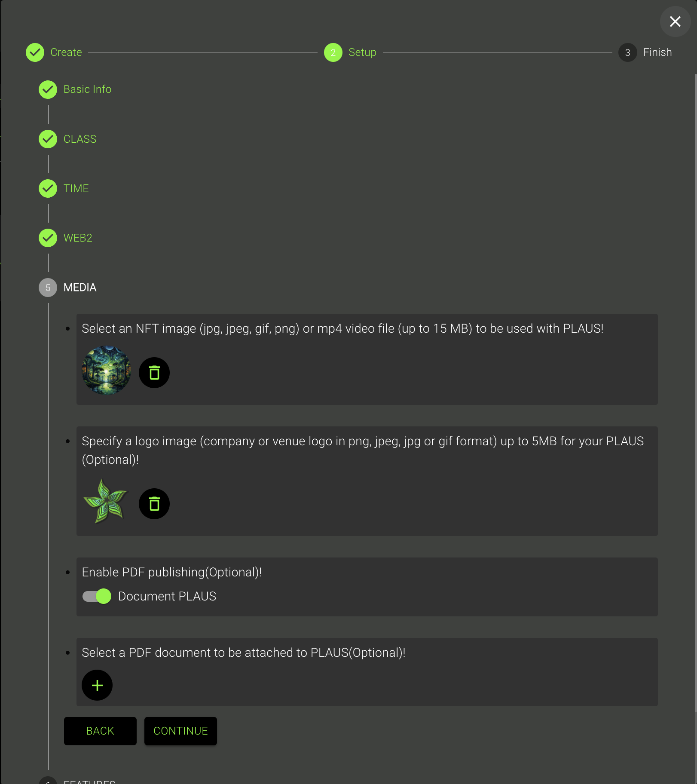
Task: Expand the Basic Info step
Action: [87, 89]
